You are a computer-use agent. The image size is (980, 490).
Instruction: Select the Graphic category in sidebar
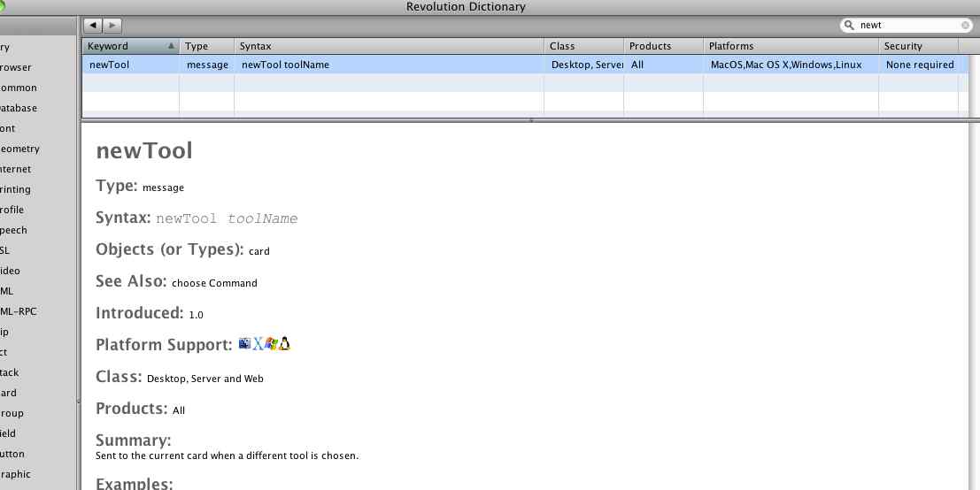click(15, 474)
